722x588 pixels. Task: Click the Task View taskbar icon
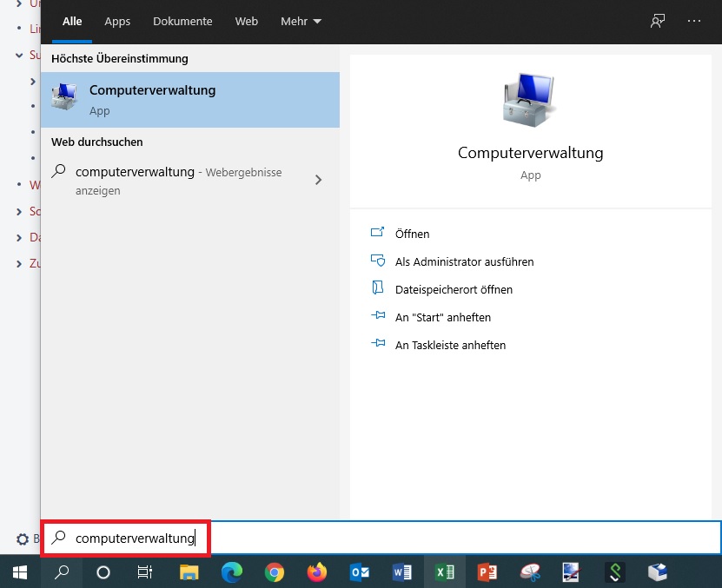[x=146, y=571]
